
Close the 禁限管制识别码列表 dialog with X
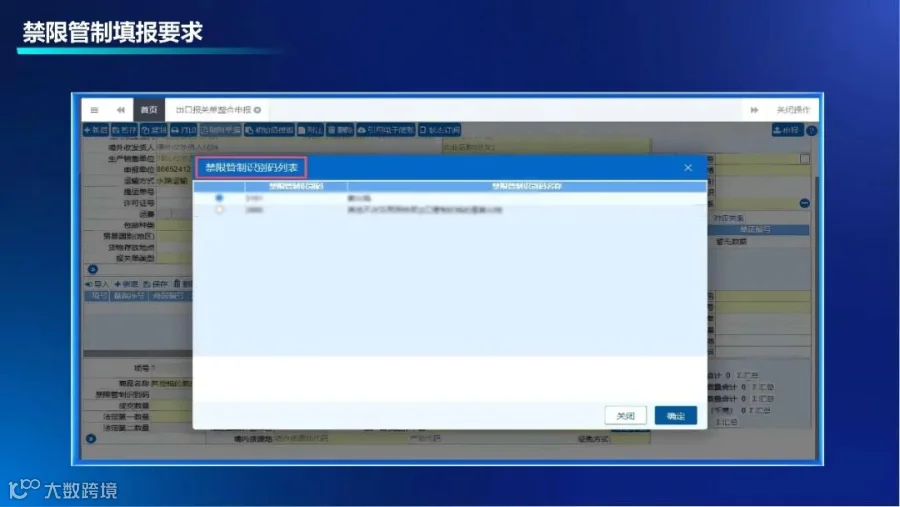[688, 168]
